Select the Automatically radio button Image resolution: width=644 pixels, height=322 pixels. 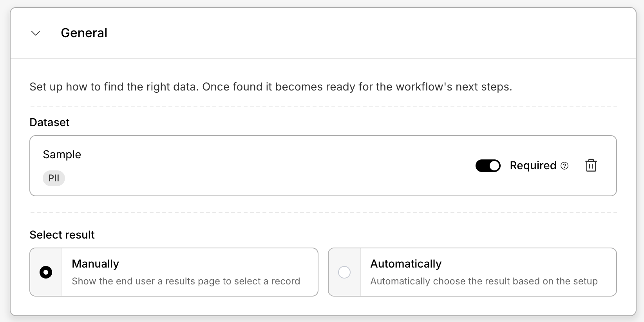click(x=344, y=272)
